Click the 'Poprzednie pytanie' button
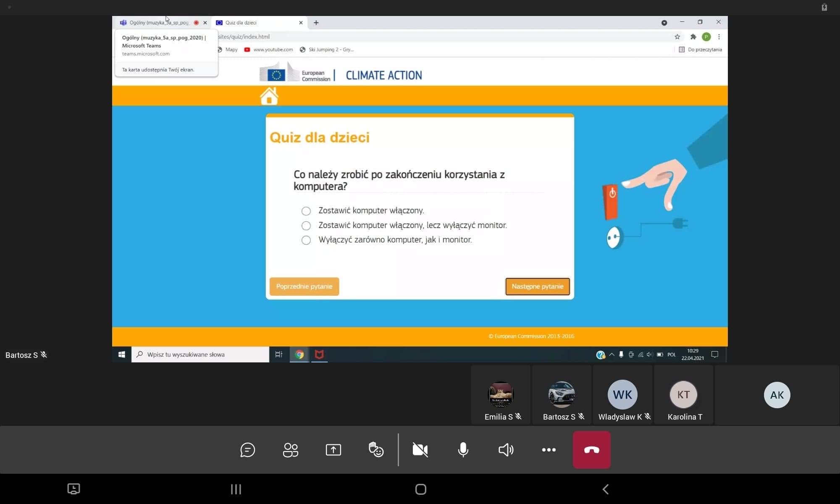The image size is (840, 504). (x=304, y=286)
